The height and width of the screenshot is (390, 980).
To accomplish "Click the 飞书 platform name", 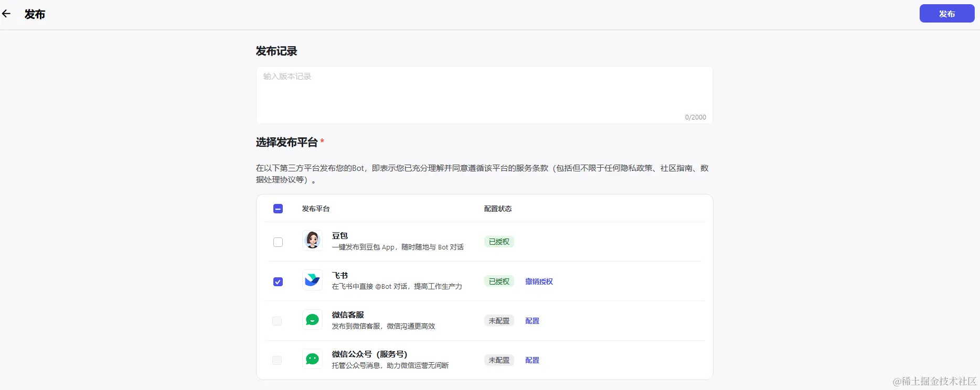I will [x=340, y=275].
